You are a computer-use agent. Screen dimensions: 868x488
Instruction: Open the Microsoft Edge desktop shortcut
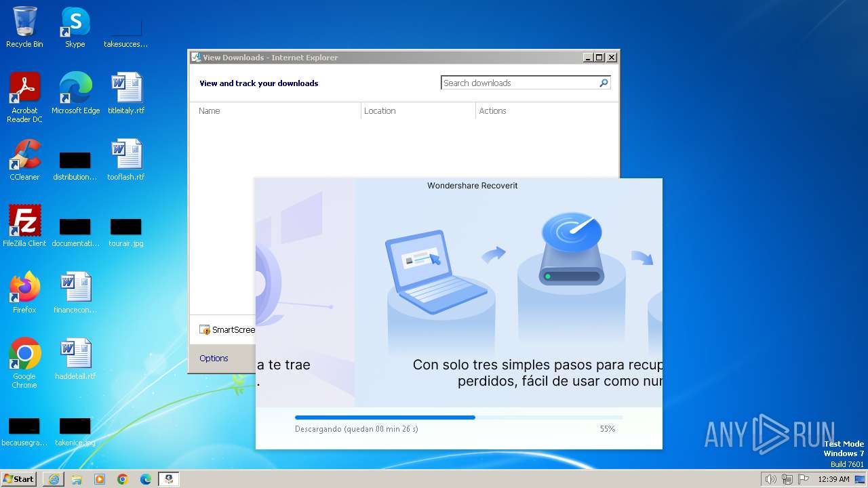[x=75, y=93]
